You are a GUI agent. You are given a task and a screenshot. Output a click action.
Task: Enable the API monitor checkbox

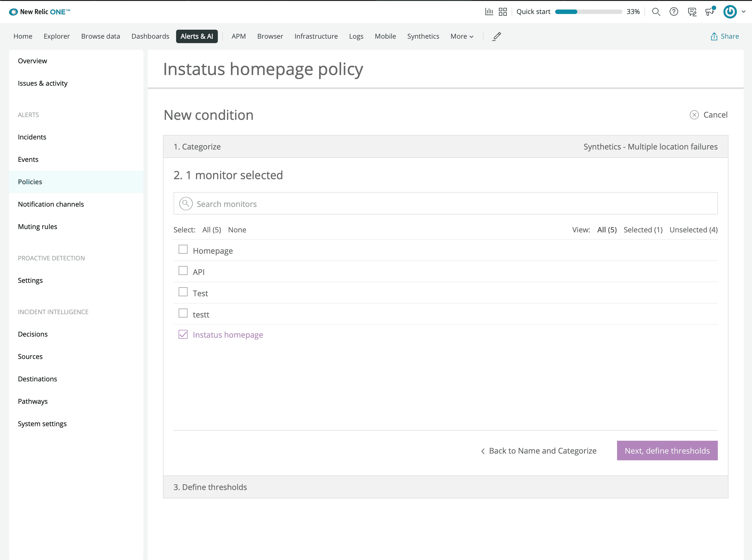(183, 270)
